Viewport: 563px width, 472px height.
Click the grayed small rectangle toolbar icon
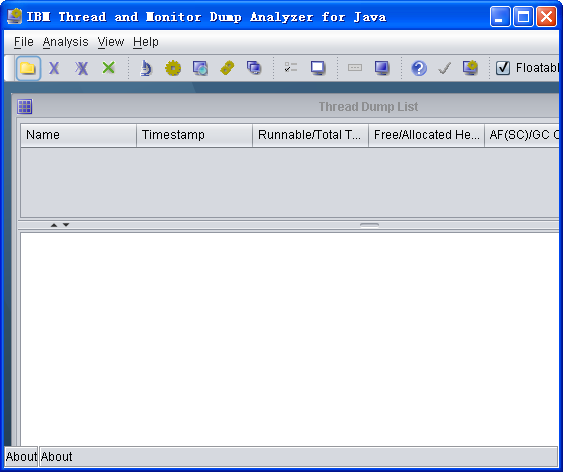click(x=355, y=67)
